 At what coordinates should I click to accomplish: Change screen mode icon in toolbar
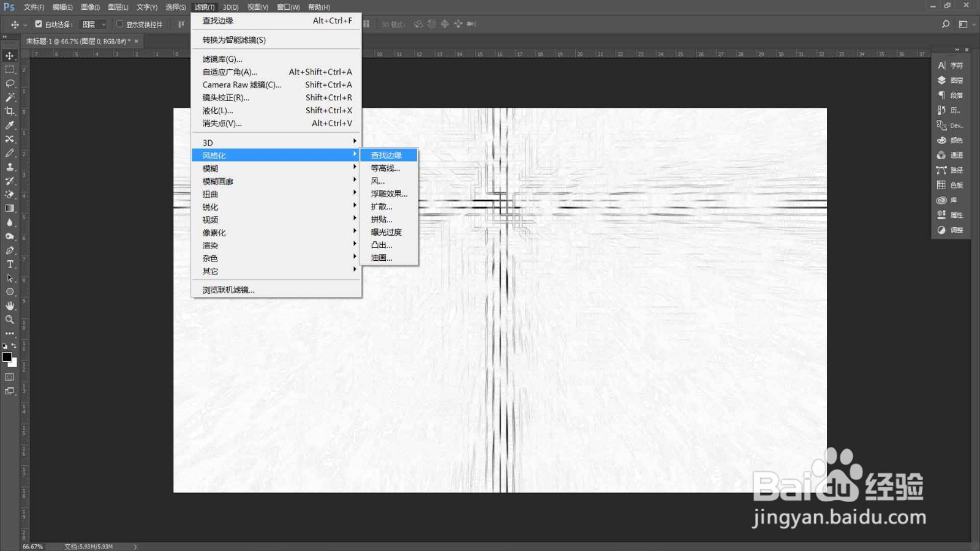click(10, 391)
